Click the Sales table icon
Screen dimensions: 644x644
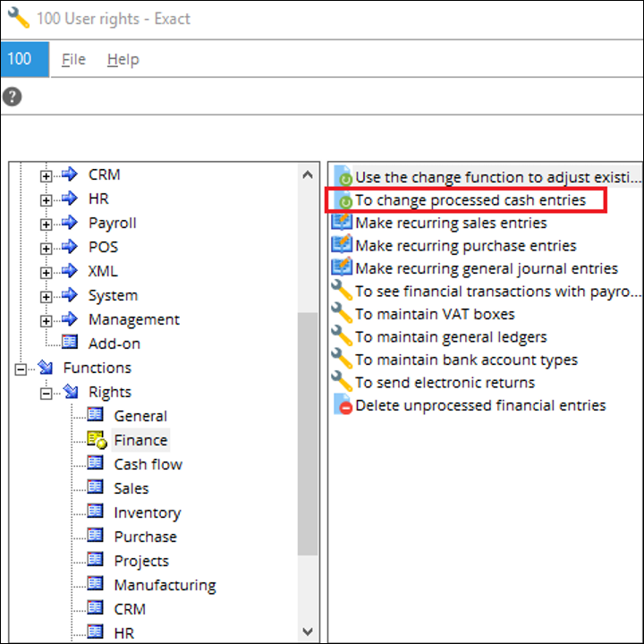[x=96, y=487]
